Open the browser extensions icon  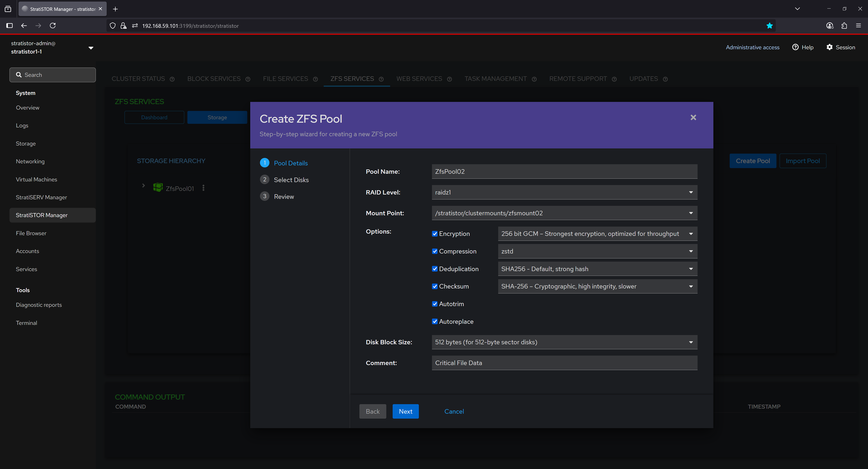tap(844, 26)
